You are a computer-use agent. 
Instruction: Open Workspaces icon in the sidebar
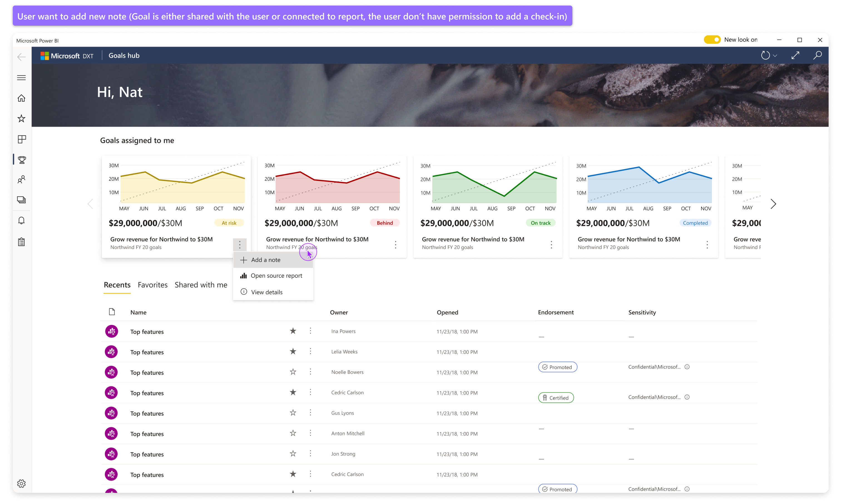click(x=21, y=200)
